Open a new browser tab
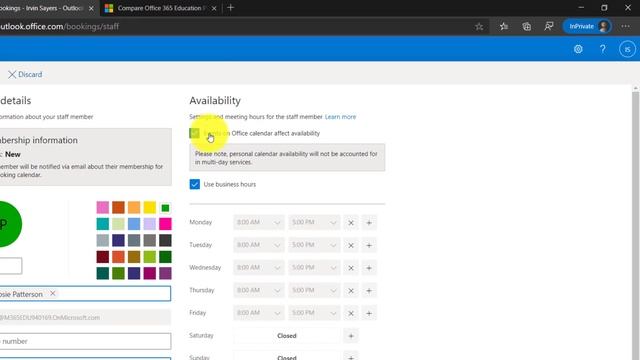The height and width of the screenshot is (360, 640). tap(231, 8)
